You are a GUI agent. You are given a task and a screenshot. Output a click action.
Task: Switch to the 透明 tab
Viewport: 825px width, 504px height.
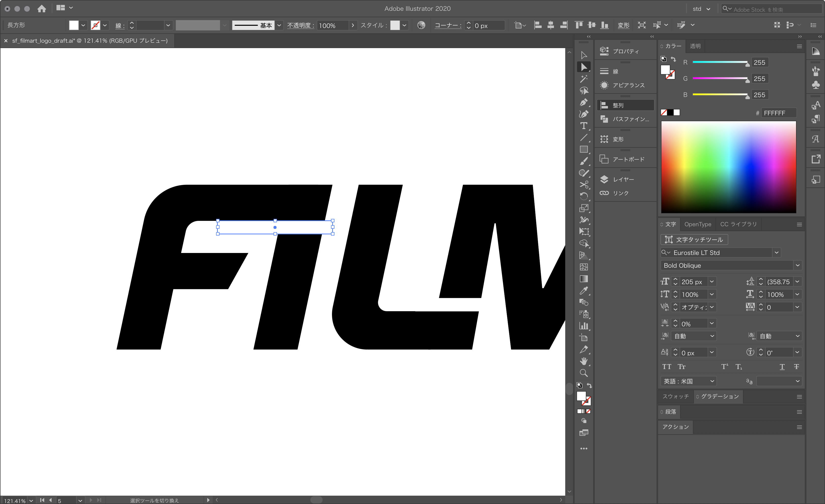695,46
